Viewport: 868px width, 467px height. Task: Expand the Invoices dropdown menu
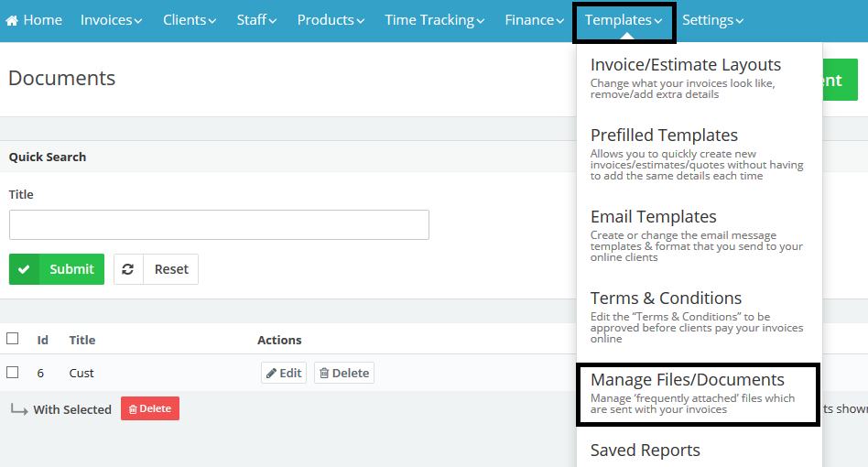click(111, 20)
